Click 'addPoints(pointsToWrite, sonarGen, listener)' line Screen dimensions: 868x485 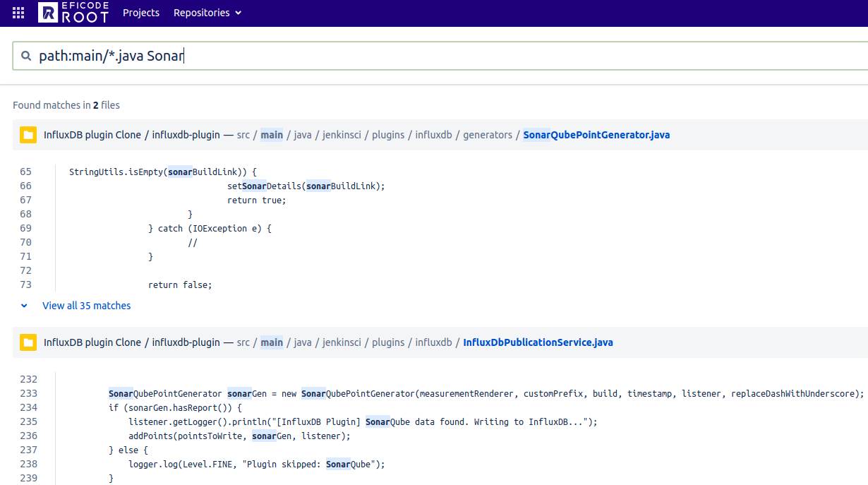coord(239,436)
